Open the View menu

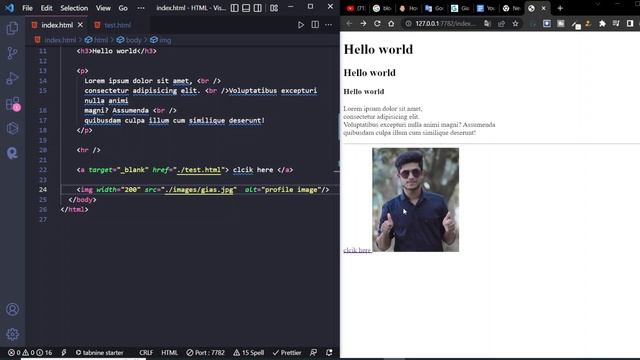click(x=103, y=8)
